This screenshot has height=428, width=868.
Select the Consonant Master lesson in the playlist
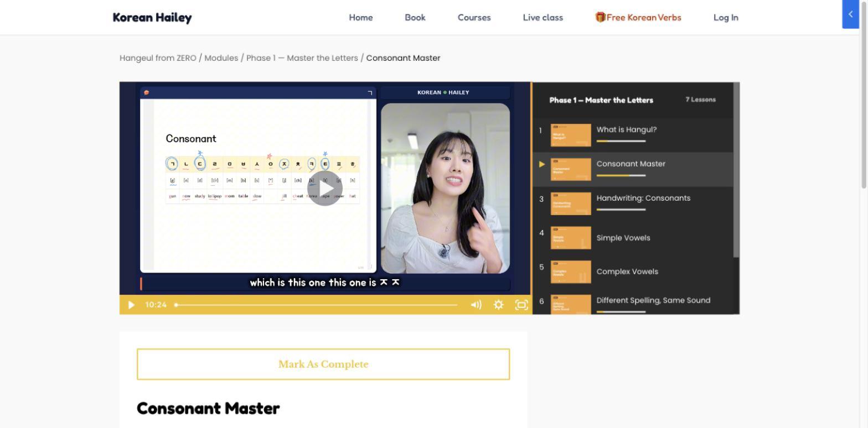[633, 170]
